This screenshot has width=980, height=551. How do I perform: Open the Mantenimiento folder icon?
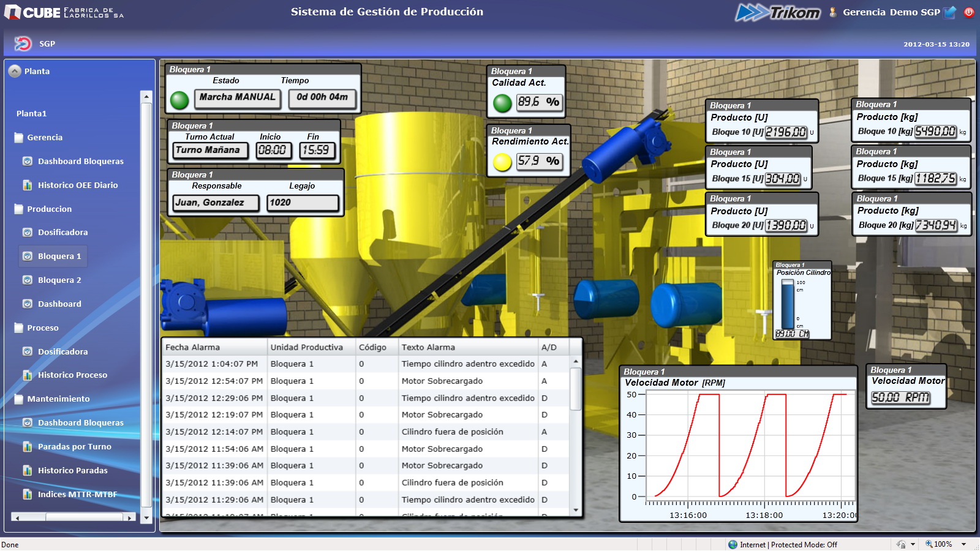pyautogui.click(x=19, y=399)
